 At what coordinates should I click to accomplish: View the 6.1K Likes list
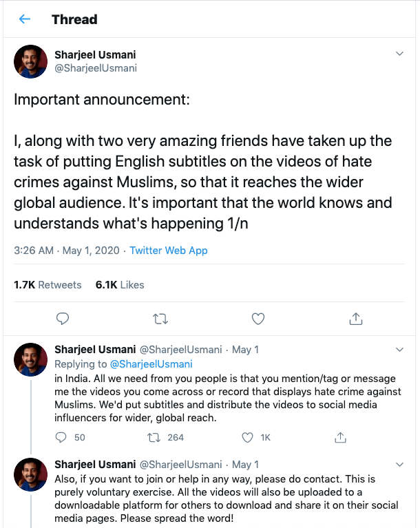[120, 284]
